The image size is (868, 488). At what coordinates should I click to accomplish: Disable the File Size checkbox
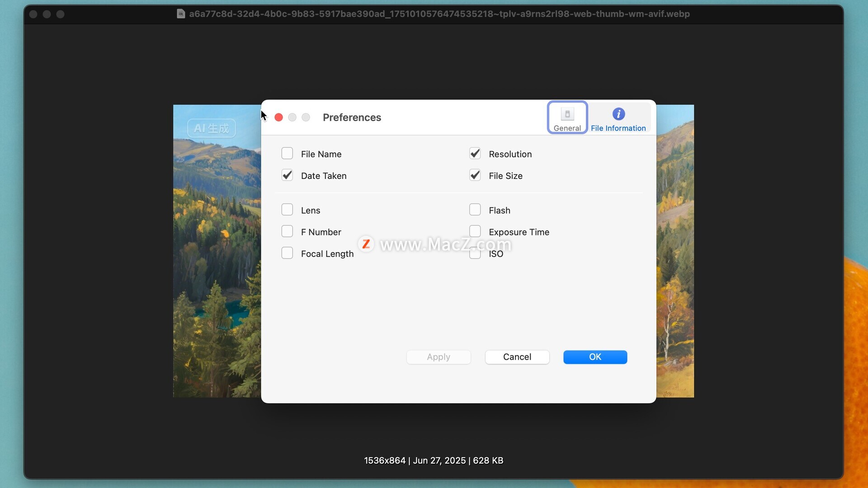point(475,175)
